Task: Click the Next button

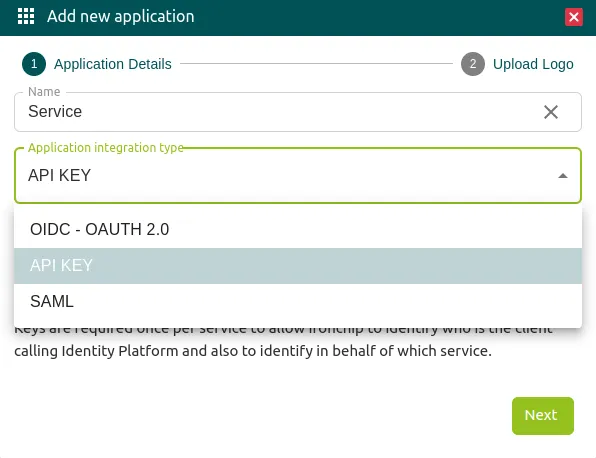Action: point(542,416)
